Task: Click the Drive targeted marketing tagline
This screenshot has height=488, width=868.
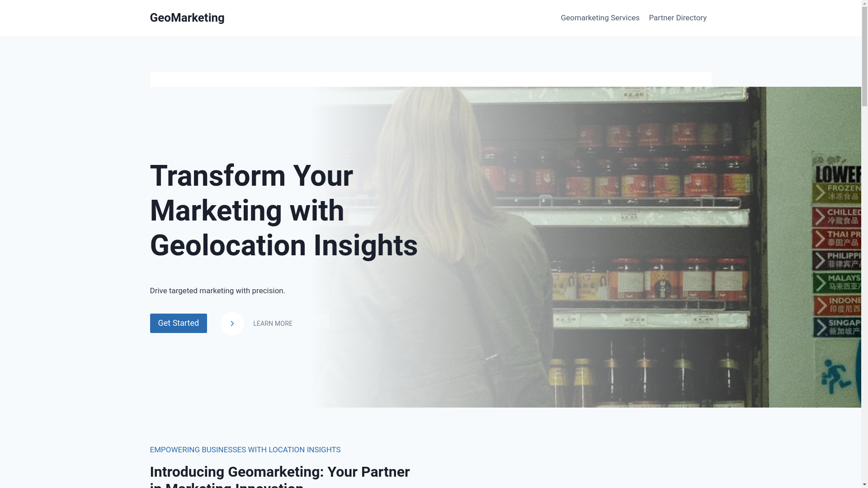Action: 217,291
